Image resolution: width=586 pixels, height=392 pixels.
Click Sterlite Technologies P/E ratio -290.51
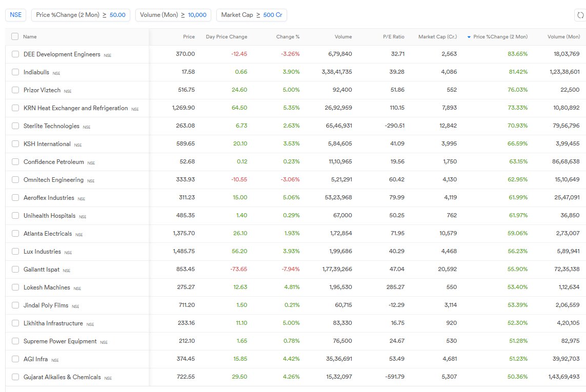pos(395,126)
